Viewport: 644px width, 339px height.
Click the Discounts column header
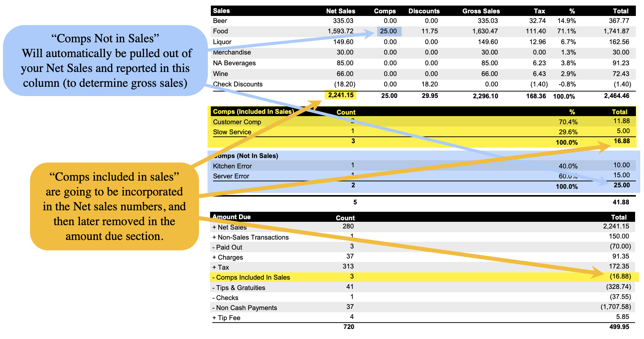coord(424,11)
